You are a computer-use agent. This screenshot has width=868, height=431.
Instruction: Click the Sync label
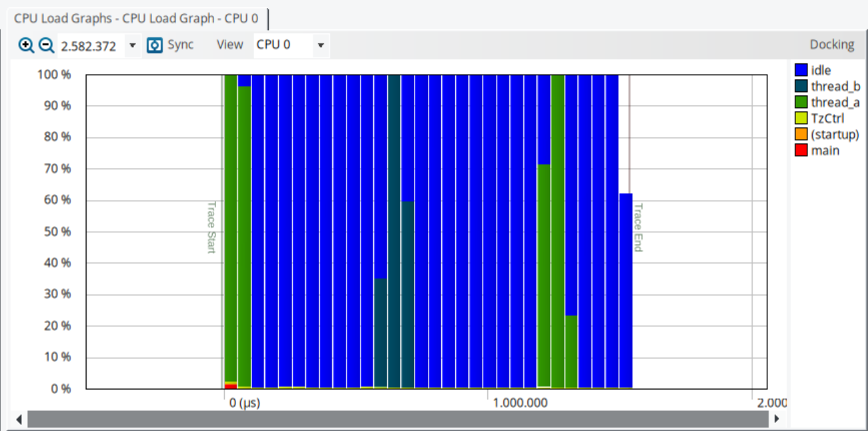point(180,45)
